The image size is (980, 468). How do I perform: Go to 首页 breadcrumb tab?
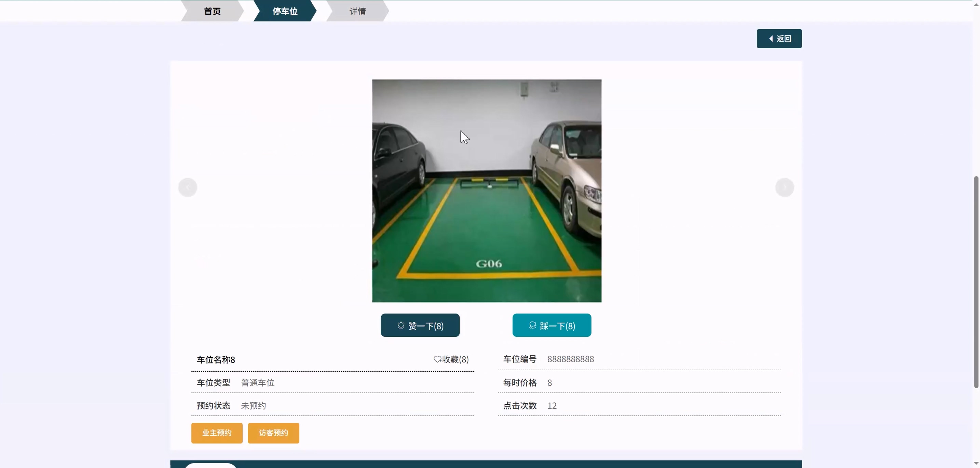click(x=212, y=11)
